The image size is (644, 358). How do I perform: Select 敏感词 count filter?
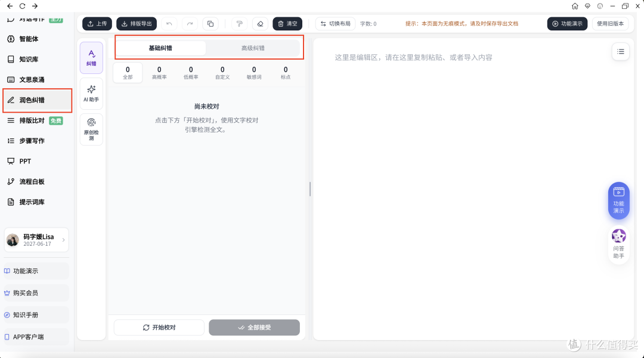point(254,73)
